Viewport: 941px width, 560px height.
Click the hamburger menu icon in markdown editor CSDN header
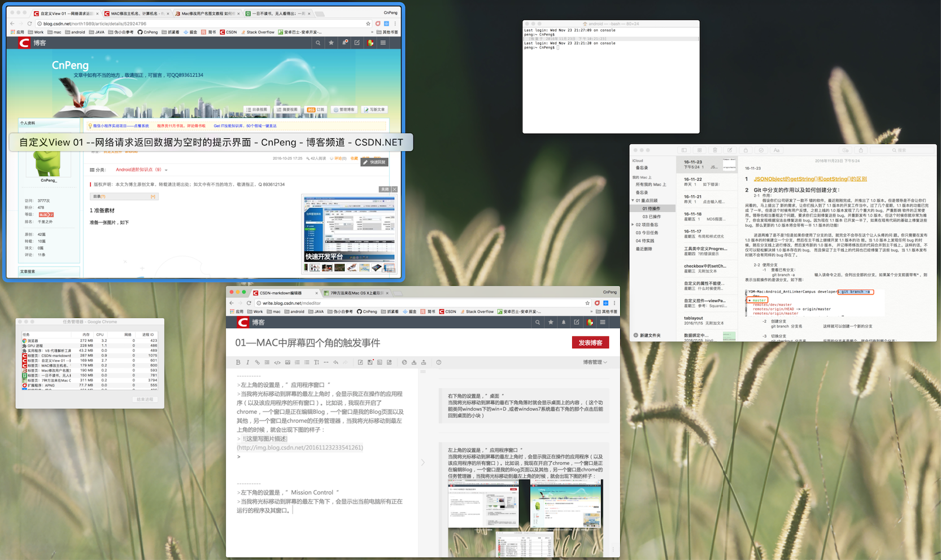click(603, 322)
